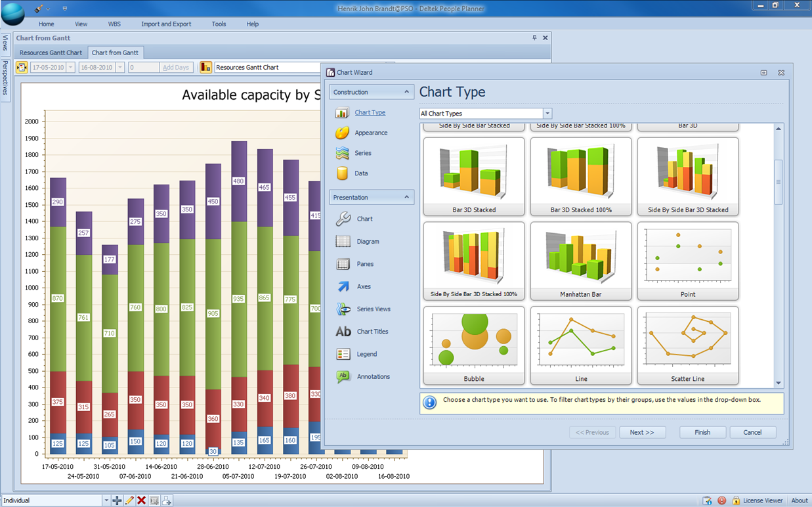This screenshot has height=507, width=812.
Task: Collapse the Construction section
Action: pos(406,92)
